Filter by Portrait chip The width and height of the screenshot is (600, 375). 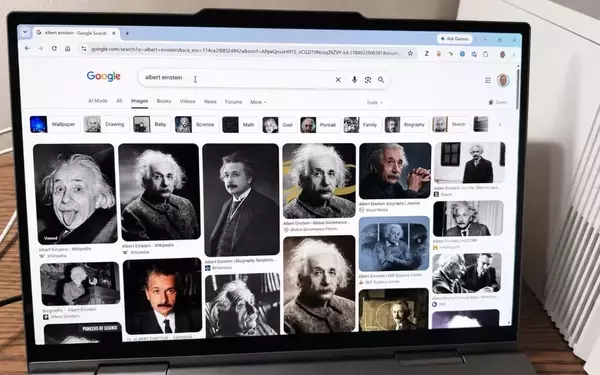pos(319,125)
